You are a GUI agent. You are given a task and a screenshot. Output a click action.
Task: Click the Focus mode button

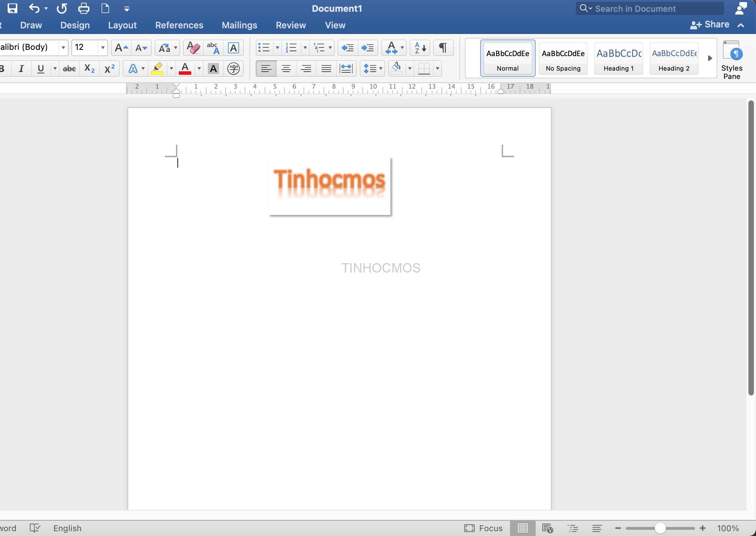[x=483, y=528]
